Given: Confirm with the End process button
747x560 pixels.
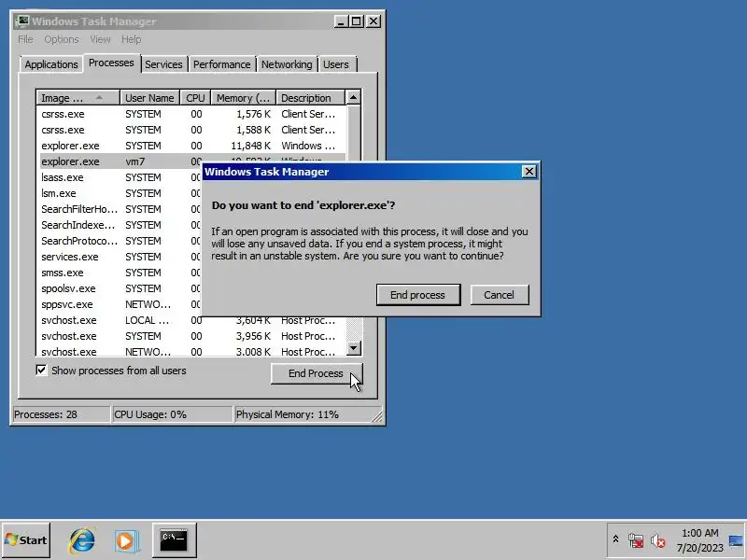Looking at the screenshot, I should coord(417,295).
